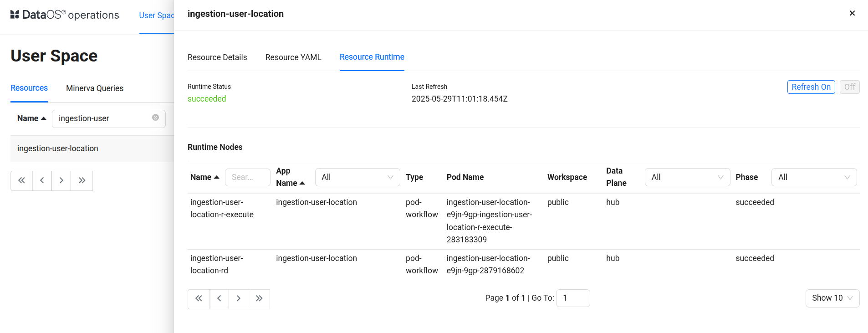868x333 pixels.
Task: Go to previous page in Runtime Nodes pagination
Action: coord(219,299)
